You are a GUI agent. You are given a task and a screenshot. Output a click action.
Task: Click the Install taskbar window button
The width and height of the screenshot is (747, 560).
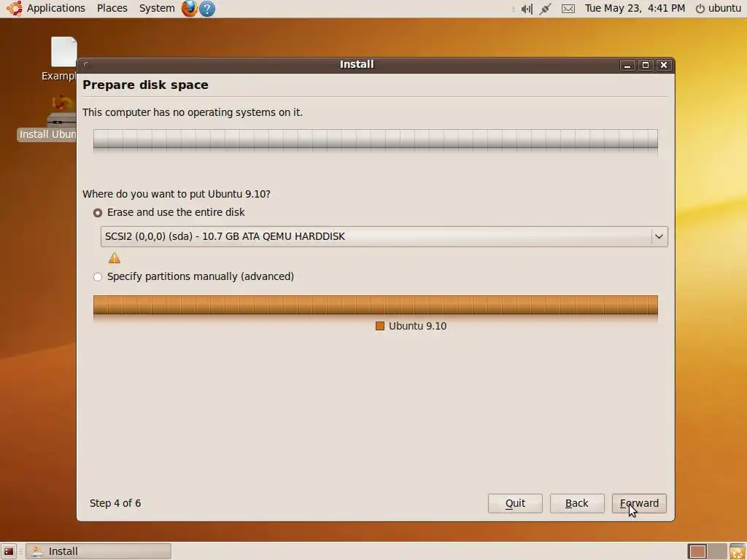coord(98,551)
